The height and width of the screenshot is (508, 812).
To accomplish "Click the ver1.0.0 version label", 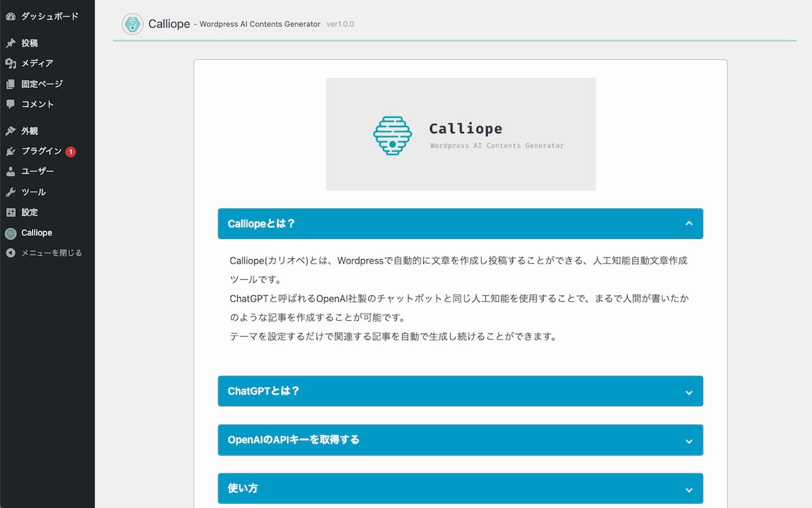I will tap(340, 24).
